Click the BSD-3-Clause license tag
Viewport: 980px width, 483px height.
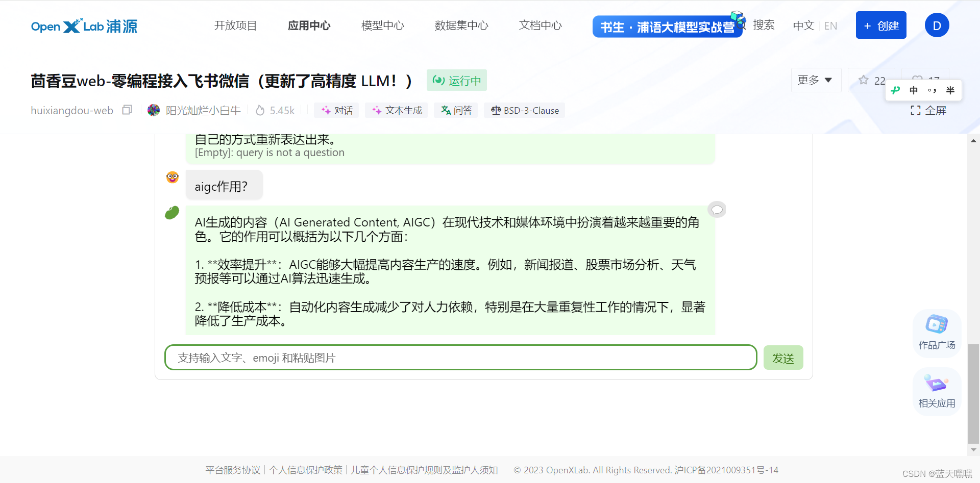pos(524,110)
